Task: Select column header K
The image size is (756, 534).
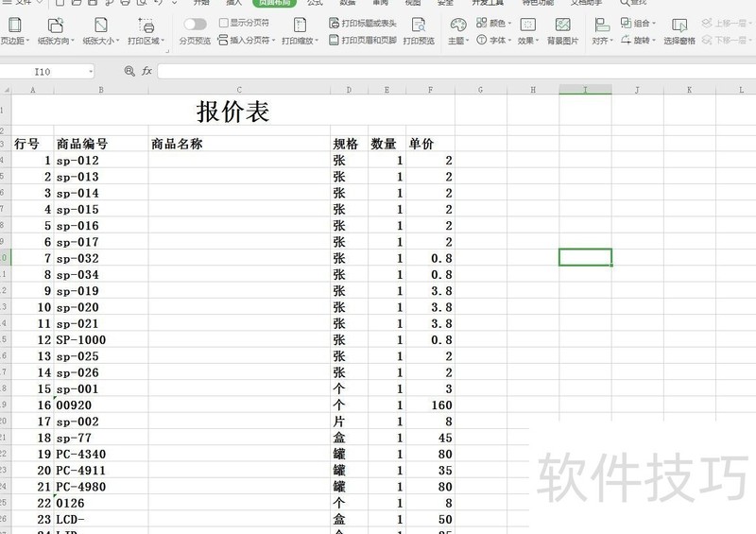Action: 690,90
